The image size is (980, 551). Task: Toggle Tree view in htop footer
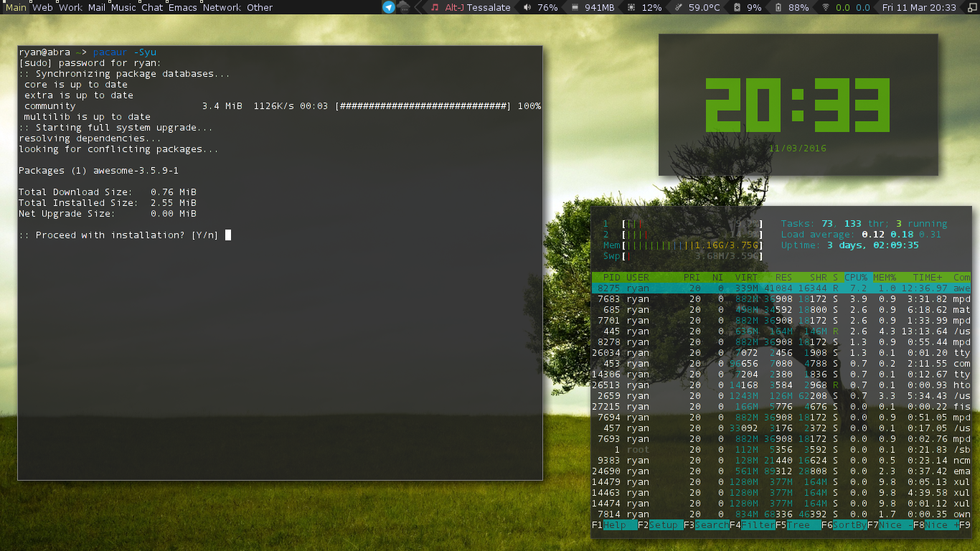click(x=804, y=525)
